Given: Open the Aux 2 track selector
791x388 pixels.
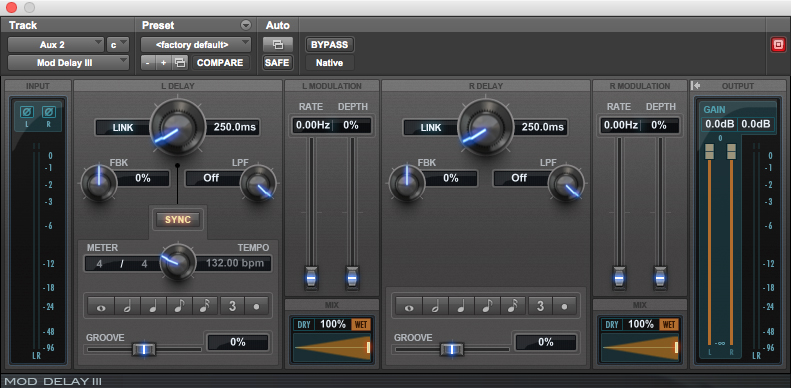Looking at the screenshot, I should coord(55,44).
